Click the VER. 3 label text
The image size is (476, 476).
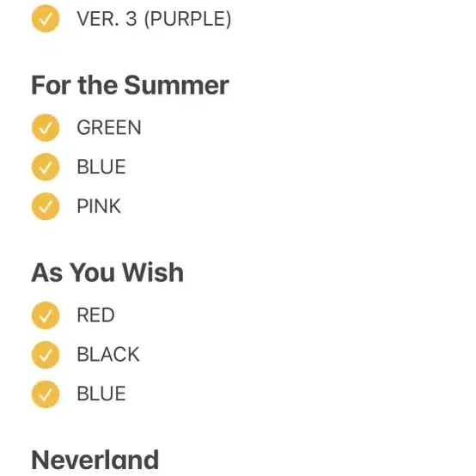click(x=107, y=19)
